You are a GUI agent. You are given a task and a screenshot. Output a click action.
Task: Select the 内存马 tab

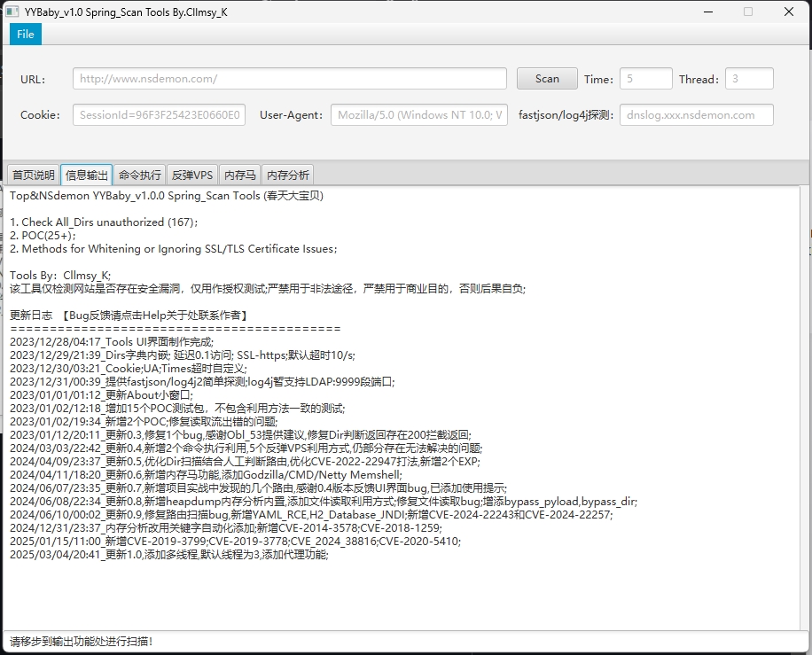tap(239, 175)
